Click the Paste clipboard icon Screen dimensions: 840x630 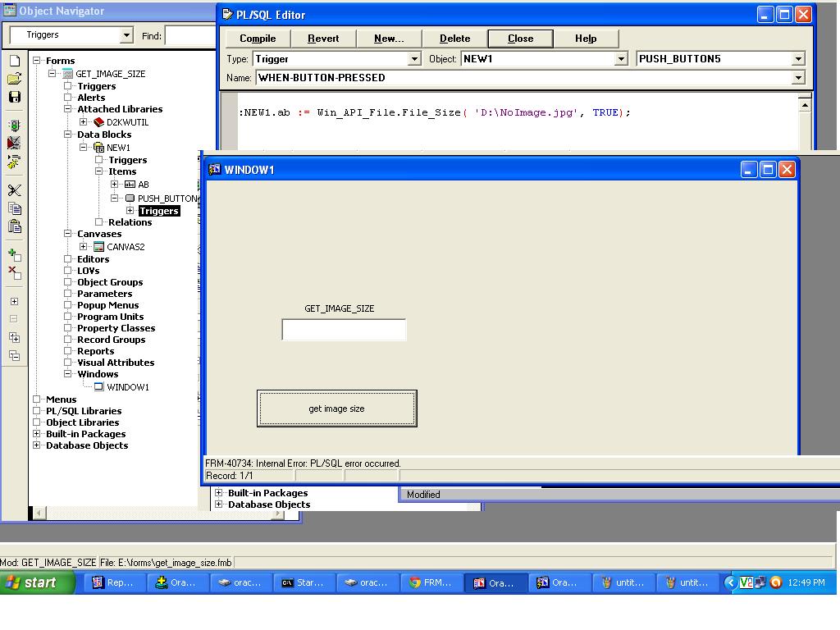[x=14, y=226]
